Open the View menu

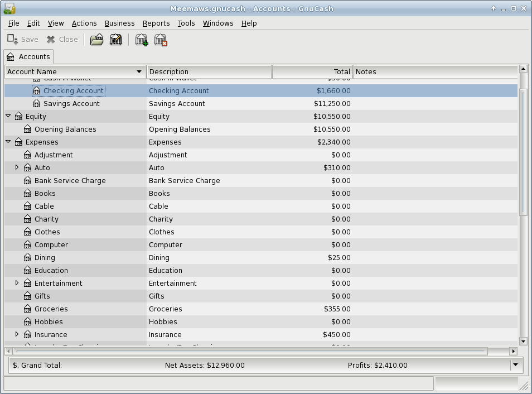coord(56,23)
